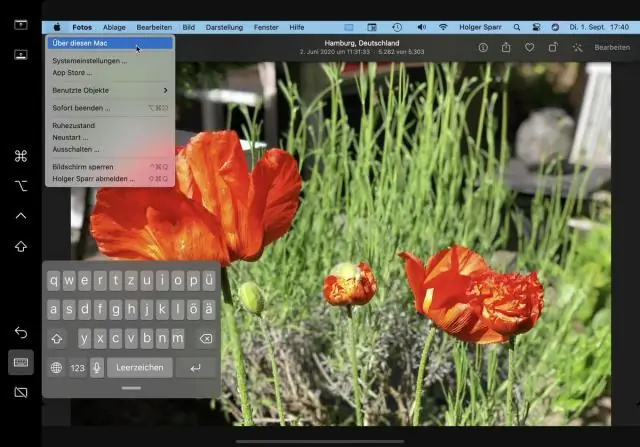Tap the z key on the floating keyboard

131,280
